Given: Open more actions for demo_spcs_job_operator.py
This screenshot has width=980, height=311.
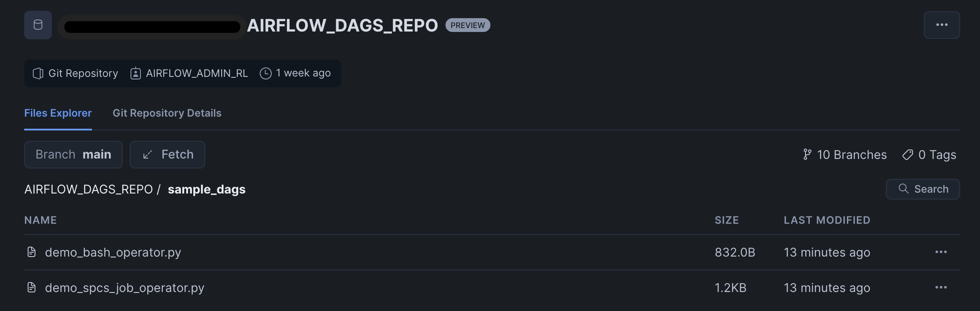Looking at the screenshot, I should (941, 287).
